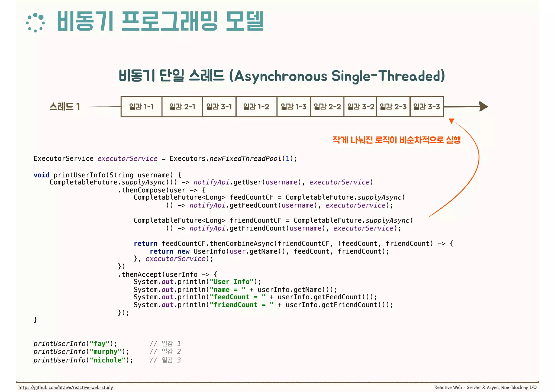
Task: Click the .thenCompose(user -> { line
Action: [x=162, y=190]
